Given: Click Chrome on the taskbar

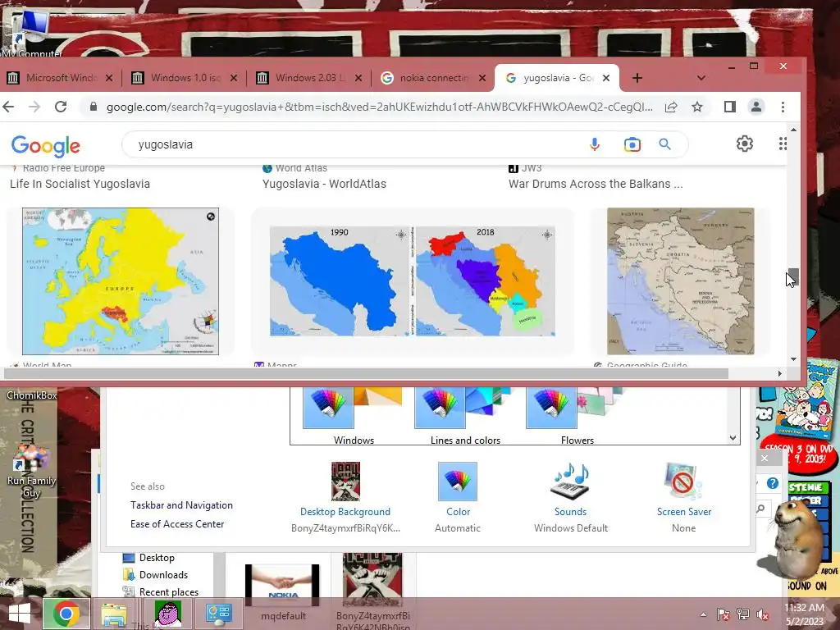Looking at the screenshot, I should point(66,614).
